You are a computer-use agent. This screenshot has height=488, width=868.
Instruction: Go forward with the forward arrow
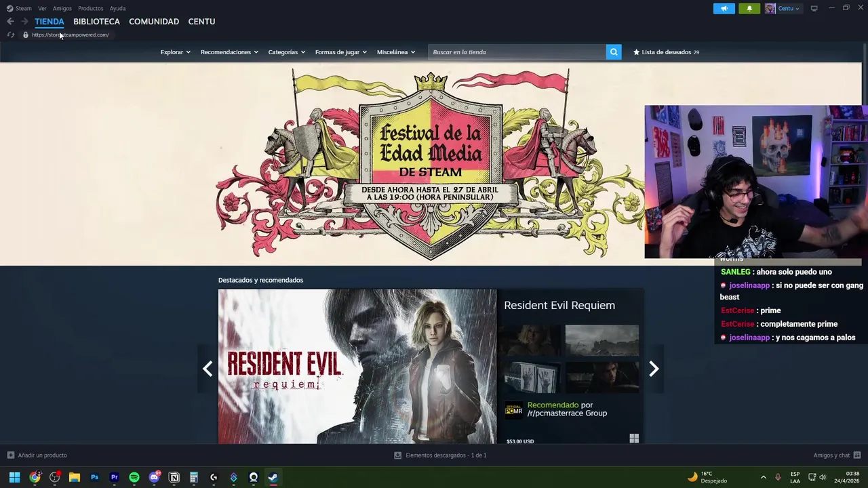point(24,22)
